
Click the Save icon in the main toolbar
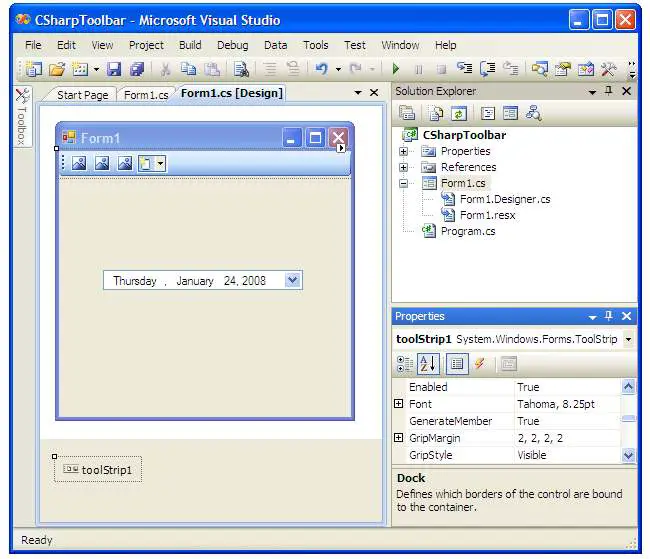coord(113,69)
